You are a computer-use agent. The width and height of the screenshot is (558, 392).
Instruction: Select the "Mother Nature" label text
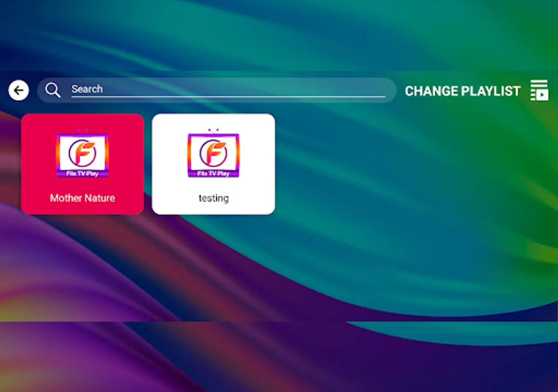pos(82,198)
